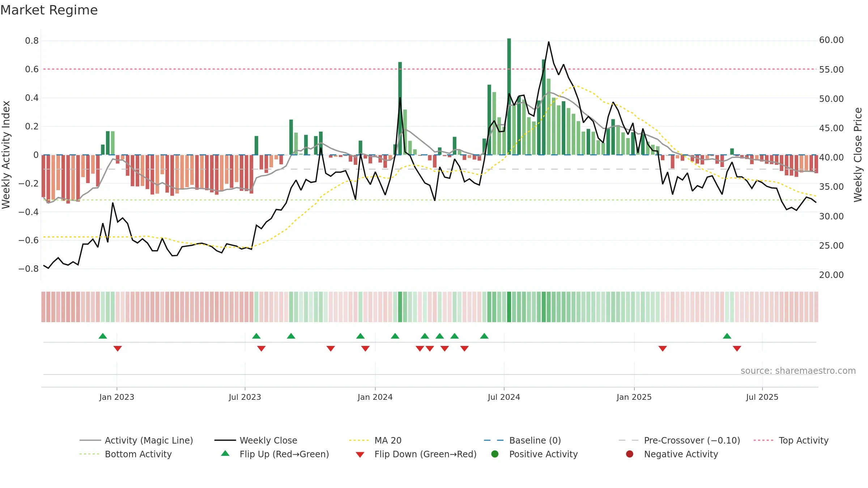This screenshot has height=488, width=868.
Task: Toggle Top Activity legend entry
Action: (x=791, y=440)
